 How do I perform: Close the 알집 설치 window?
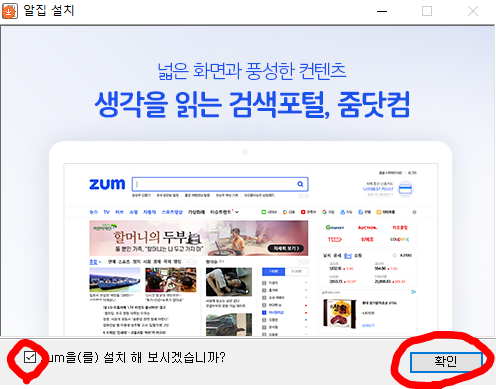[473, 11]
